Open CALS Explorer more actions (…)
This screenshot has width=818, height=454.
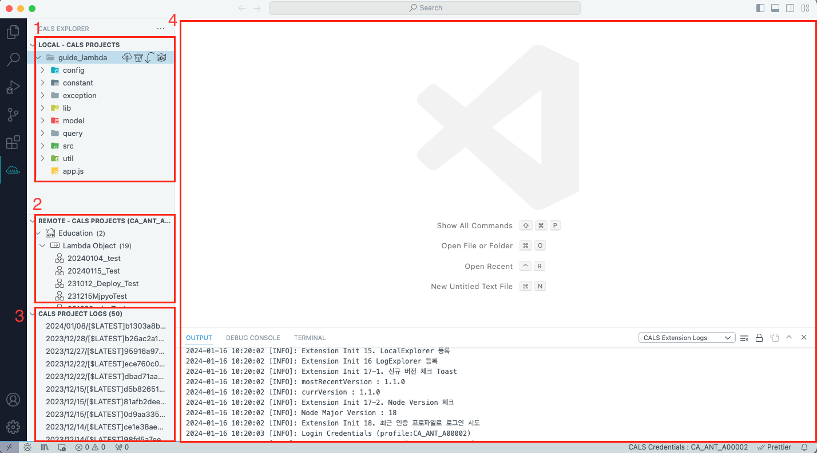tap(161, 29)
